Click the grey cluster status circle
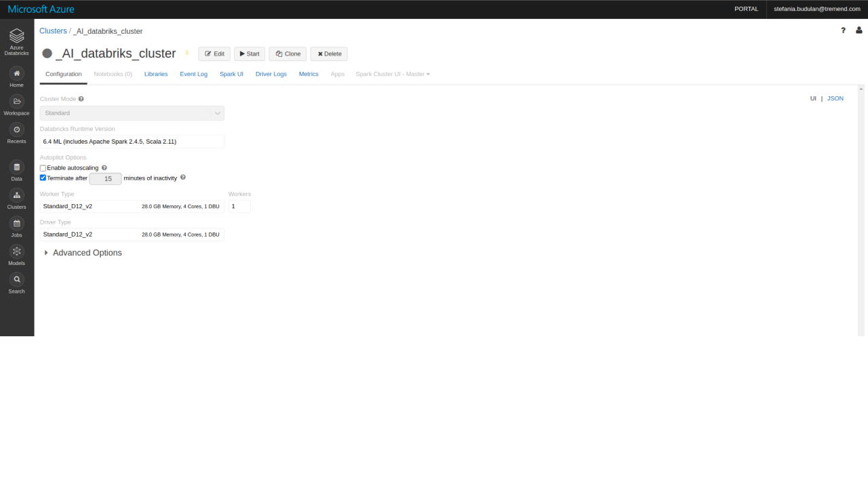 pyautogui.click(x=47, y=54)
